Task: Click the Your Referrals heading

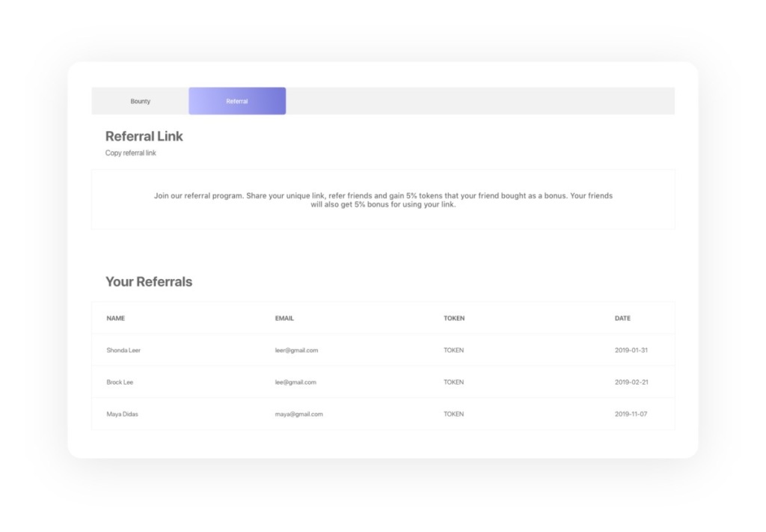Action: point(149,282)
